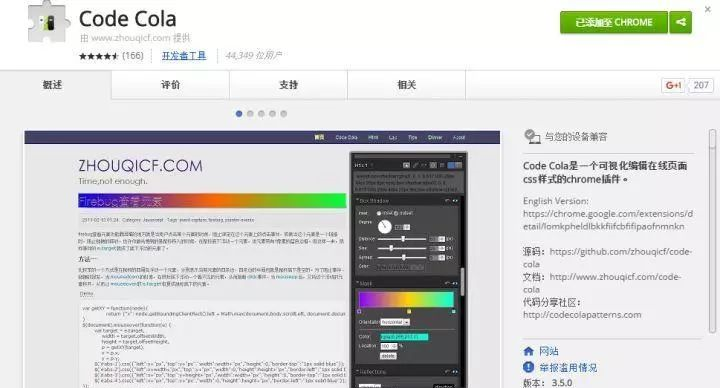Select the third carousel dot indicator

(x=261, y=113)
